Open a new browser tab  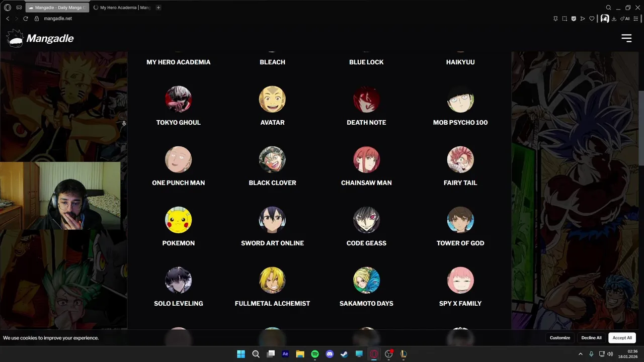pyautogui.click(x=158, y=8)
